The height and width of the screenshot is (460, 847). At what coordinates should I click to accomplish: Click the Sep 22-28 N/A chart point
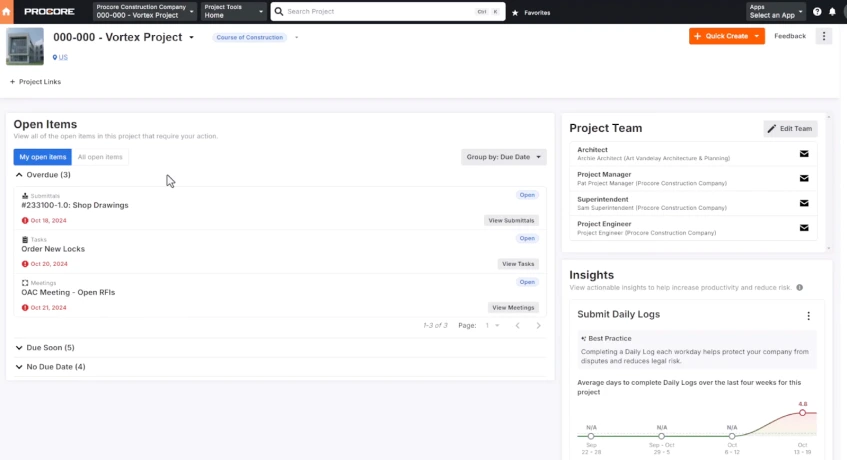[x=591, y=436]
